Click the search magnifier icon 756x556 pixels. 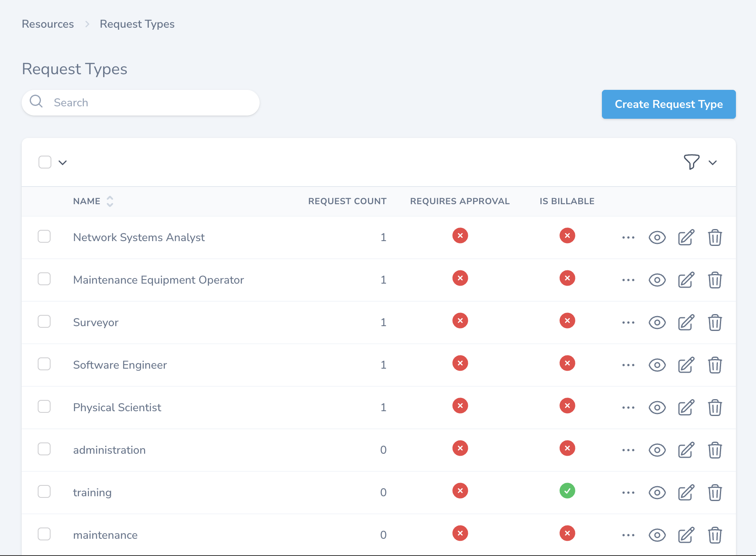click(36, 102)
